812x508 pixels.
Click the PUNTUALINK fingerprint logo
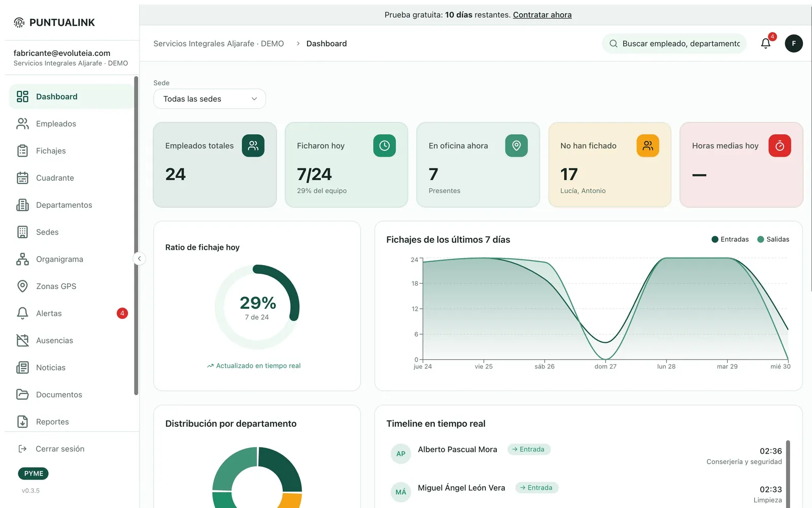pyautogui.click(x=19, y=22)
